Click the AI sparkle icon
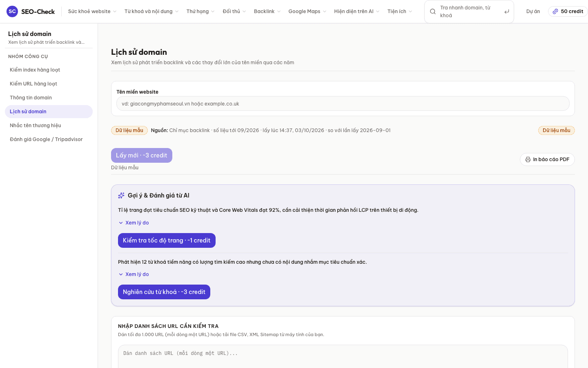Screen dimensions: 588x368 (121, 195)
